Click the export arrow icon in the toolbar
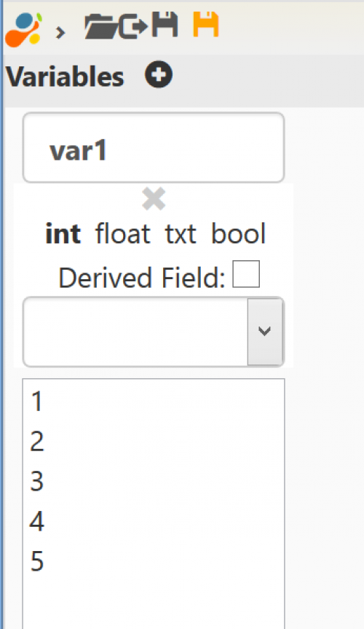The image size is (364, 629). point(133,26)
